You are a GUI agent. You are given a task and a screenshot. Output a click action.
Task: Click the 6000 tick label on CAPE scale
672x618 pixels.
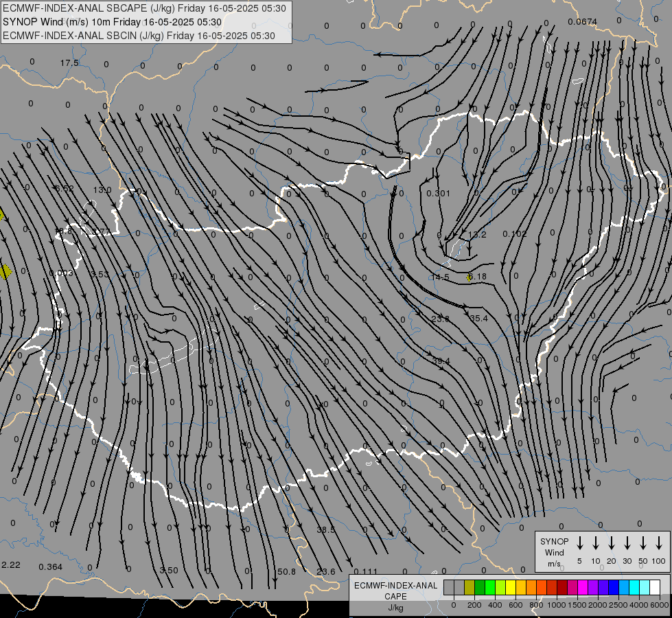point(660,605)
